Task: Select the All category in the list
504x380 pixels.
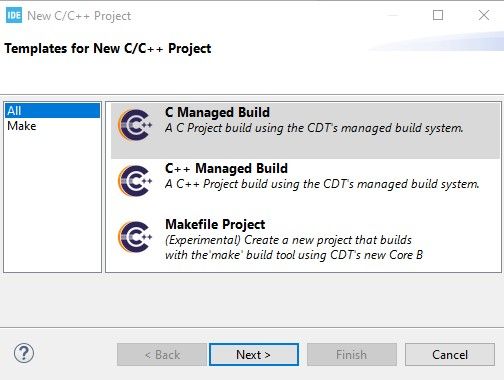Action: point(52,111)
